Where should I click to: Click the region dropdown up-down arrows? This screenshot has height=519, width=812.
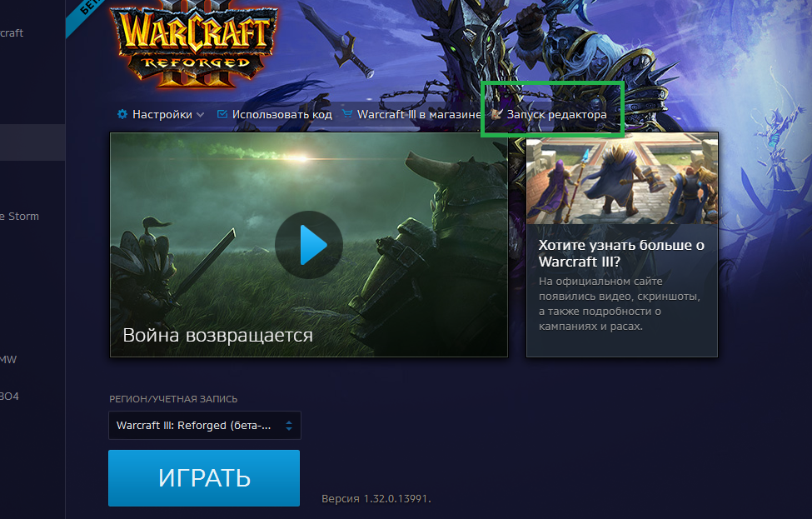tap(289, 426)
